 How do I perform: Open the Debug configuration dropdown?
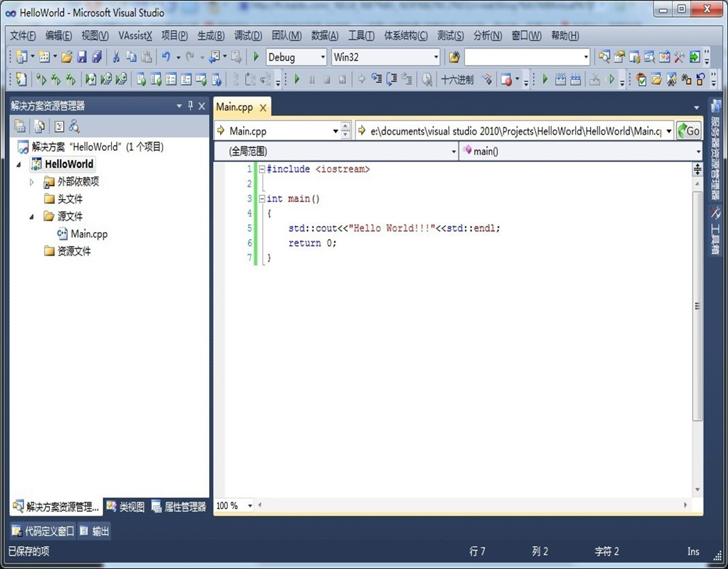[x=323, y=57]
